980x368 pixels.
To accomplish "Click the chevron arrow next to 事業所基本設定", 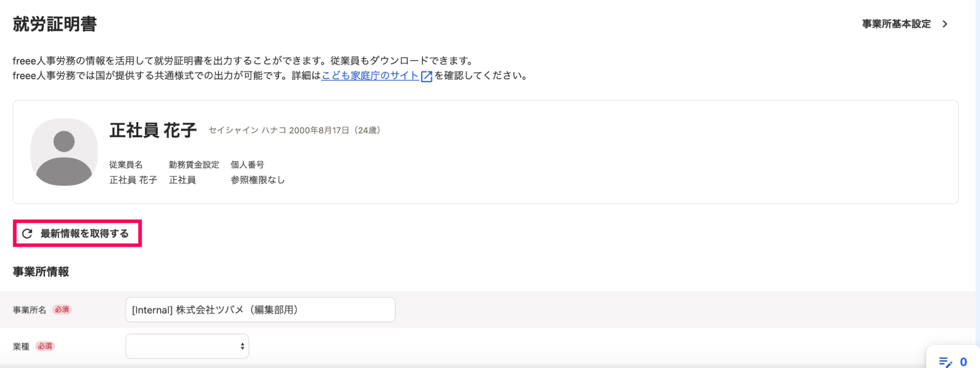I will coord(945,24).
